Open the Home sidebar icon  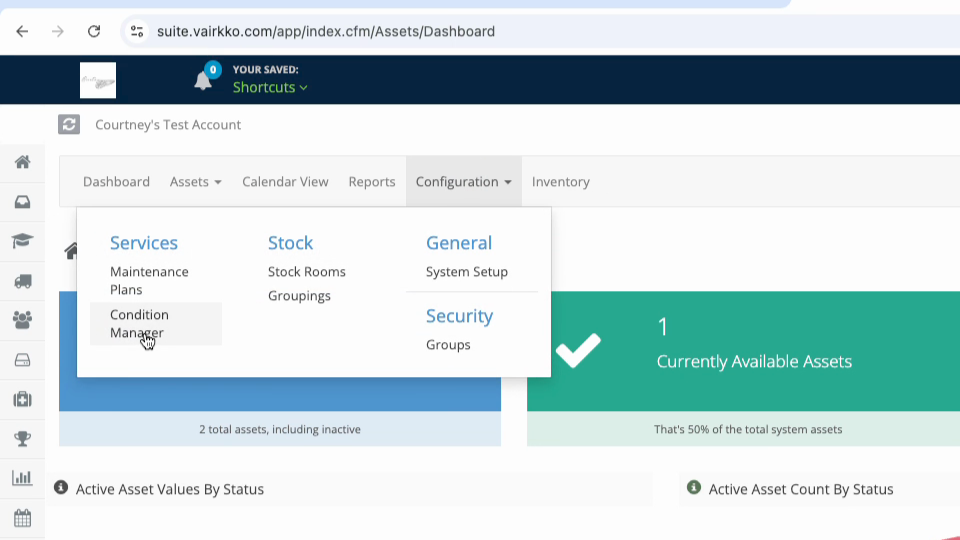[23, 162]
